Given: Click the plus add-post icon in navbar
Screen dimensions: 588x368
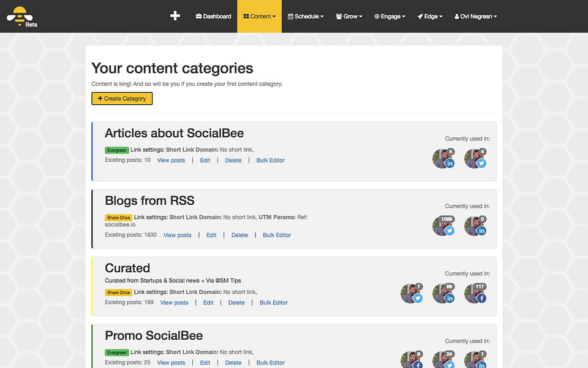Looking at the screenshot, I should [x=175, y=16].
